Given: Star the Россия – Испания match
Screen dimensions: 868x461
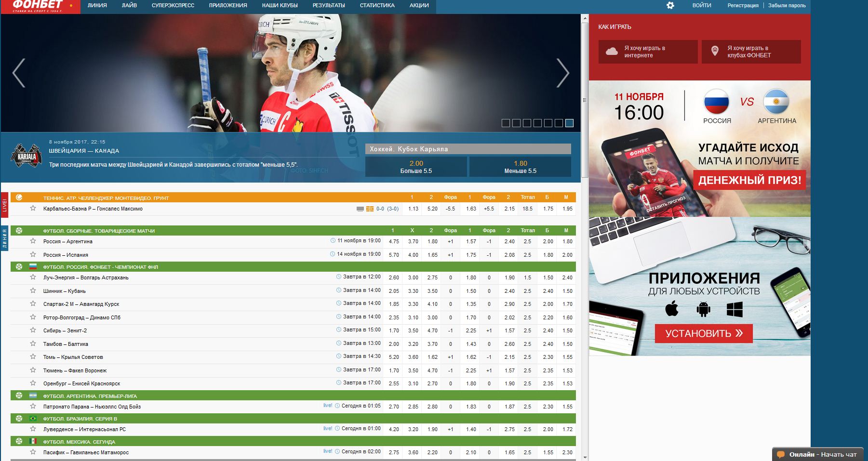Looking at the screenshot, I should coord(33,254).
